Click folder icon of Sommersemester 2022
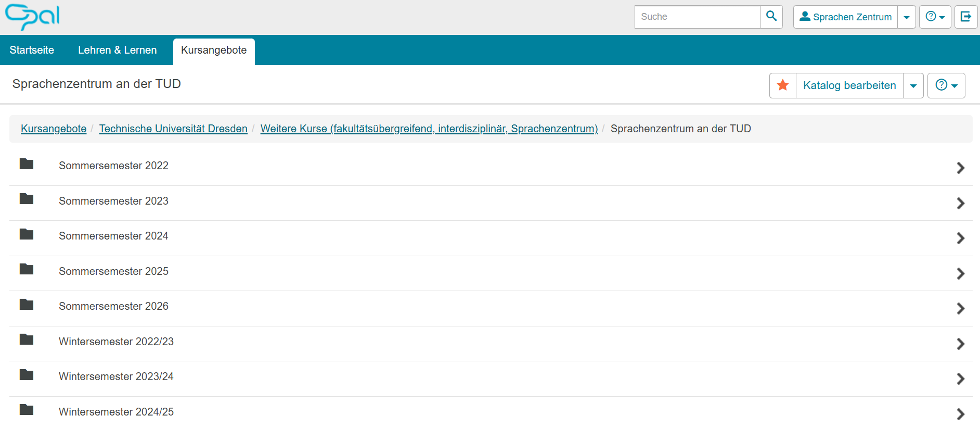This screenshot has height=428, width=980. pos(27,165)
